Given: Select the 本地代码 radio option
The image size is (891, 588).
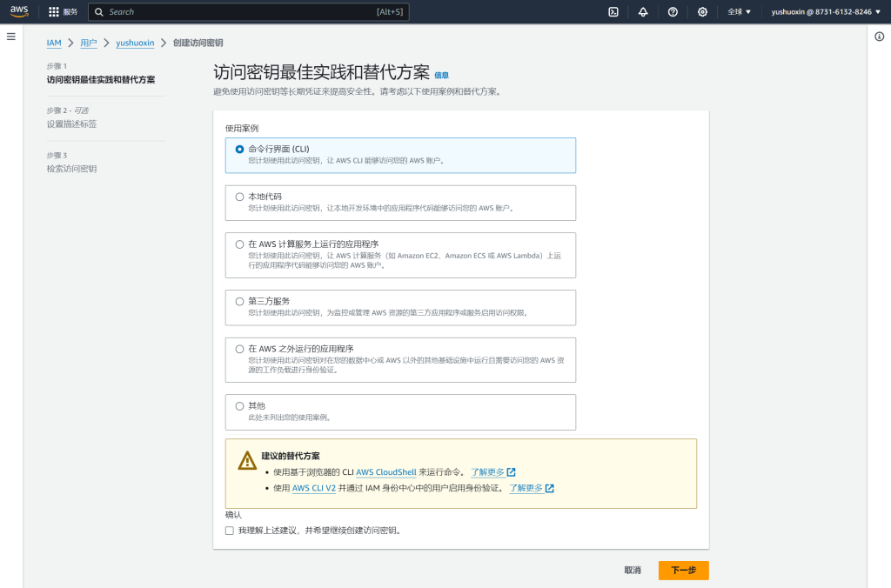Looking at the screenshot, I should click(x=240, y=197).
